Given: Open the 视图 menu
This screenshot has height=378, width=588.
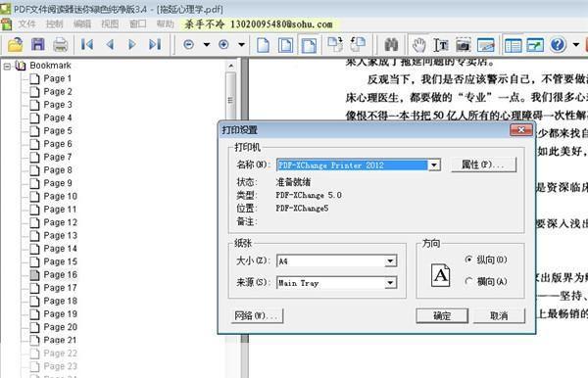Looking at the screenshot, I should [x=110, y=24].
